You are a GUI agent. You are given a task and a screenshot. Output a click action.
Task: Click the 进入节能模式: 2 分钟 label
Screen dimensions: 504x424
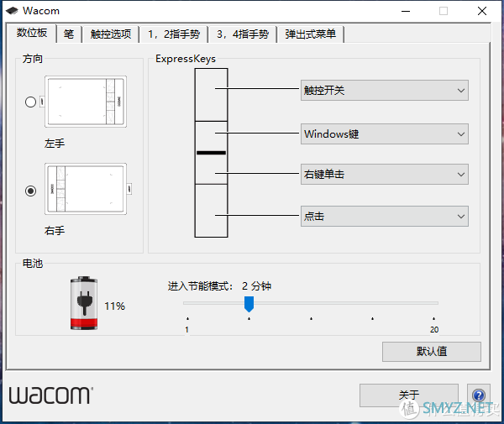[219, 285]
